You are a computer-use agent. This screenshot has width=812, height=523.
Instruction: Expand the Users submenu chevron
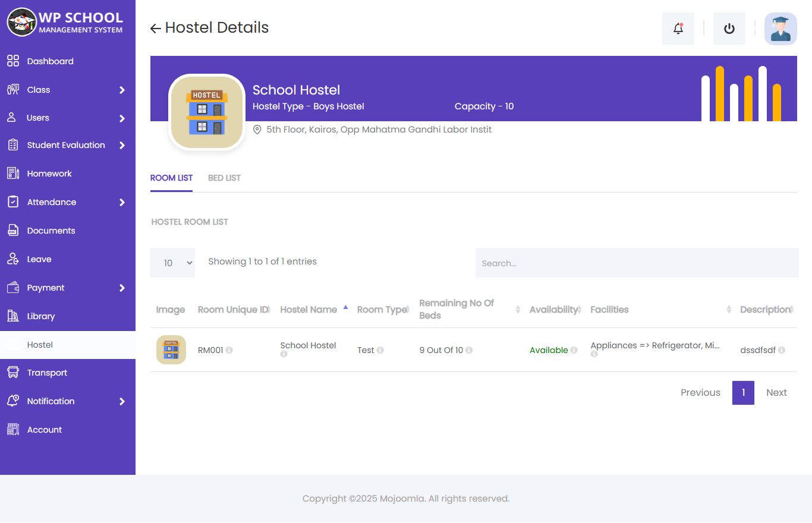(x=122, y=118)
